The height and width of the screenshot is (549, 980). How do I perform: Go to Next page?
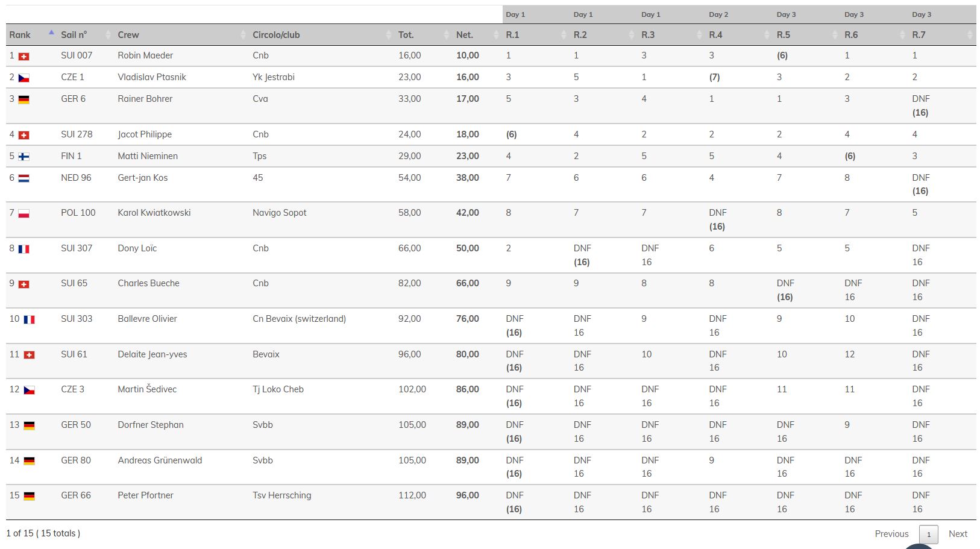958,534
